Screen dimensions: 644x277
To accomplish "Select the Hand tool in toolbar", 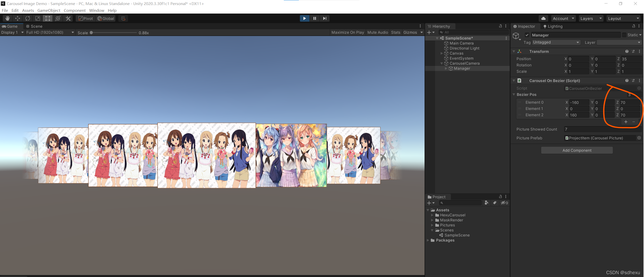I will 8,18.
